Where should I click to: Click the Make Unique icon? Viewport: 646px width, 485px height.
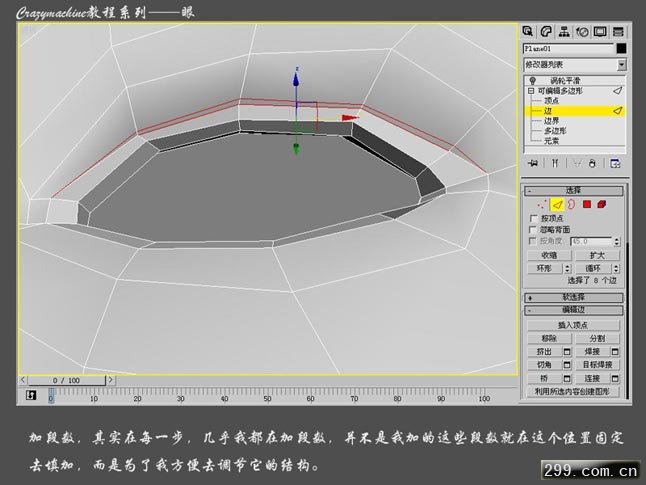[x=577, y=164]
